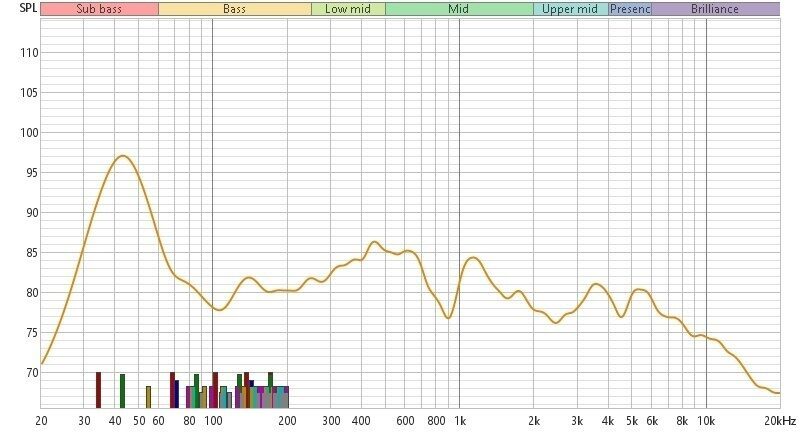This screenshot has height=433, width=800.
Task: Click the 400 Hz frequency label
Action: pos(361,421)
